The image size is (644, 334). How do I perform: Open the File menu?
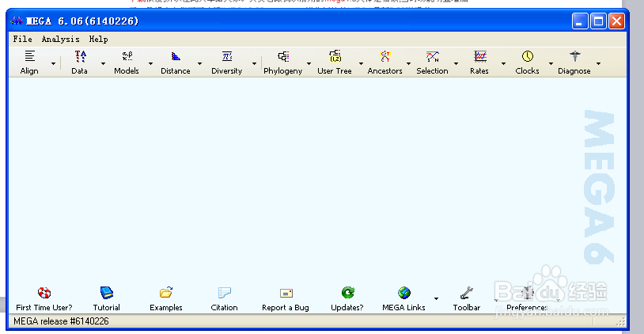[23, 39]
